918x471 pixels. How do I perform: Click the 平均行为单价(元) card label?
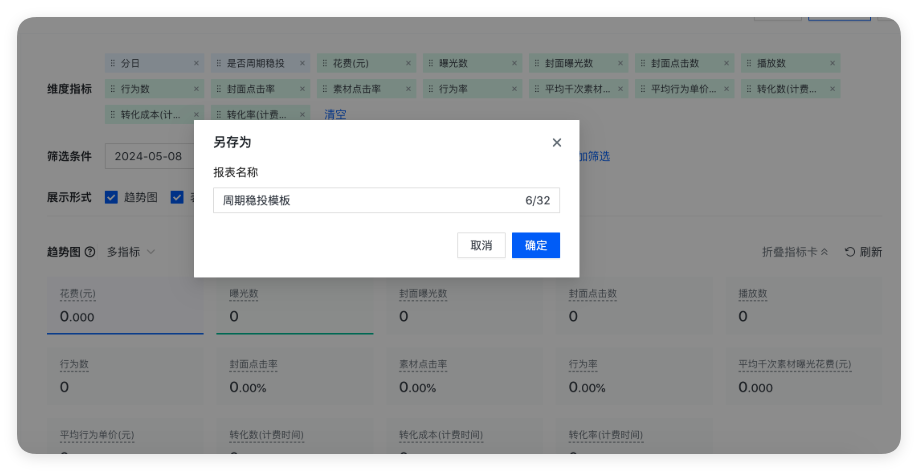[x=97, y=435]
